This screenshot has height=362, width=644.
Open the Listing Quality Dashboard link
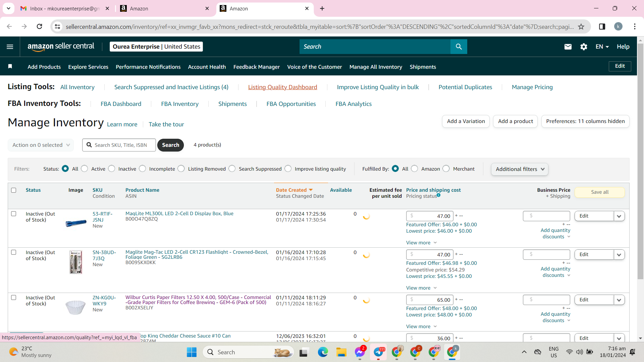[282, 87]
